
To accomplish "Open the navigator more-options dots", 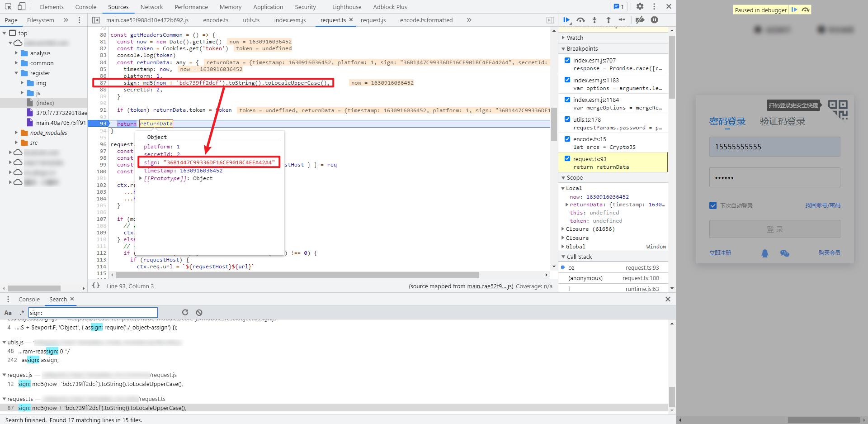I will click(x=79, y=20).
